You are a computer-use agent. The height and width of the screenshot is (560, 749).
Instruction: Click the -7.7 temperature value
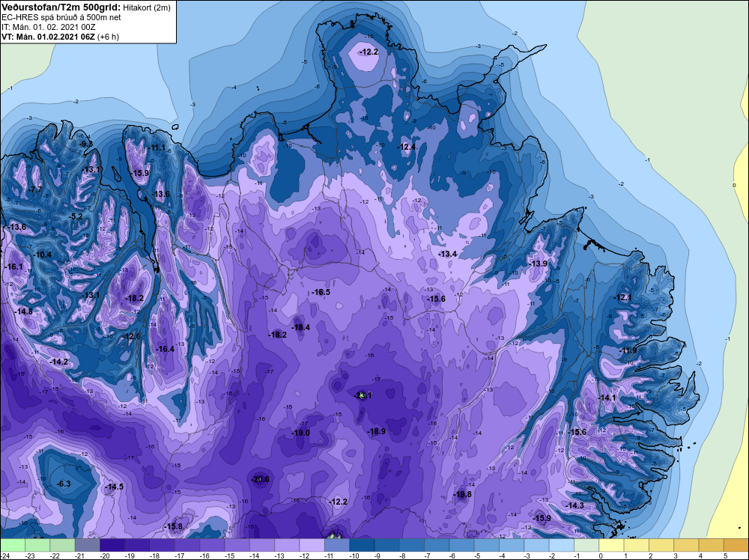click(35, 189)
